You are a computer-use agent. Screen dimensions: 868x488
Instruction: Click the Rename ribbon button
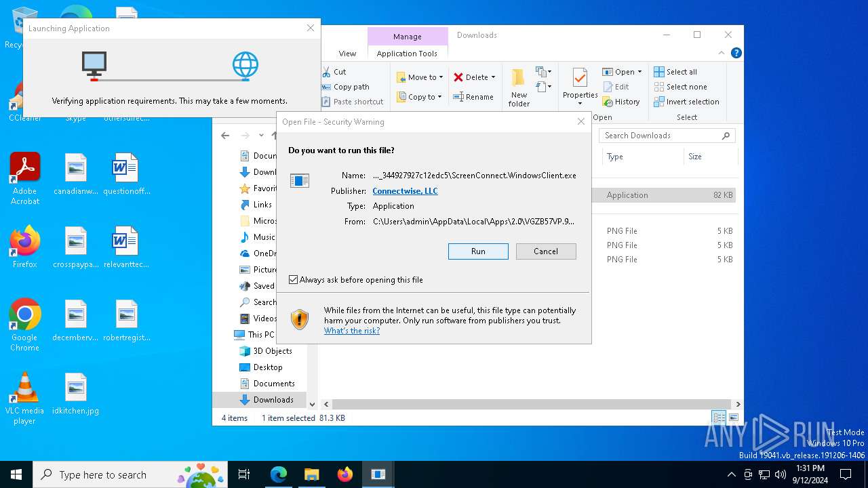[x=473, y=97]
